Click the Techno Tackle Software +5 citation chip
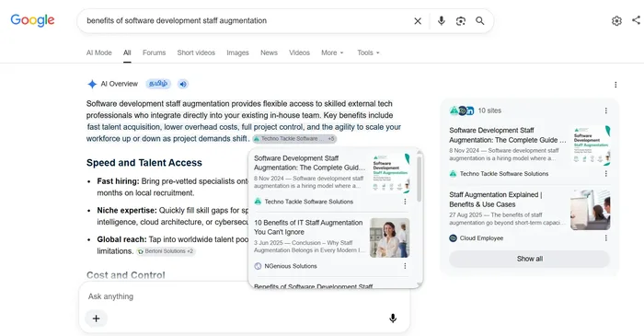Image resolution: width=644 pixels, height=336 pixels. point(294,139)
